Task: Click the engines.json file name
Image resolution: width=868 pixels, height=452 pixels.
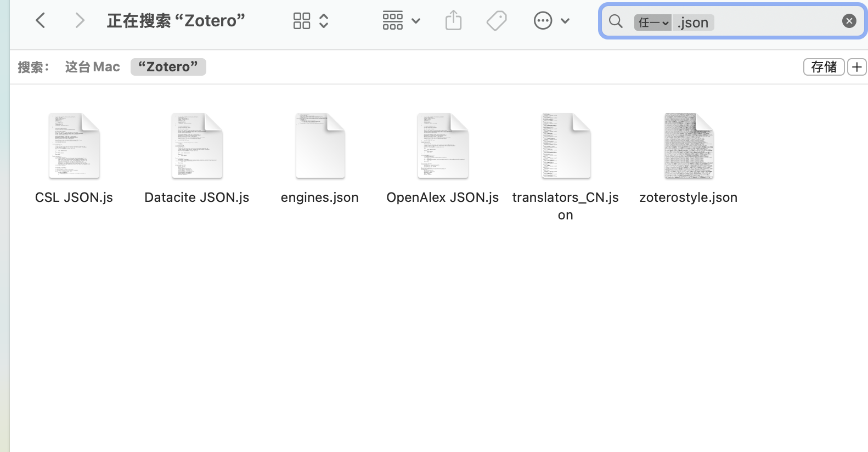Action: (x=320, y=197)
